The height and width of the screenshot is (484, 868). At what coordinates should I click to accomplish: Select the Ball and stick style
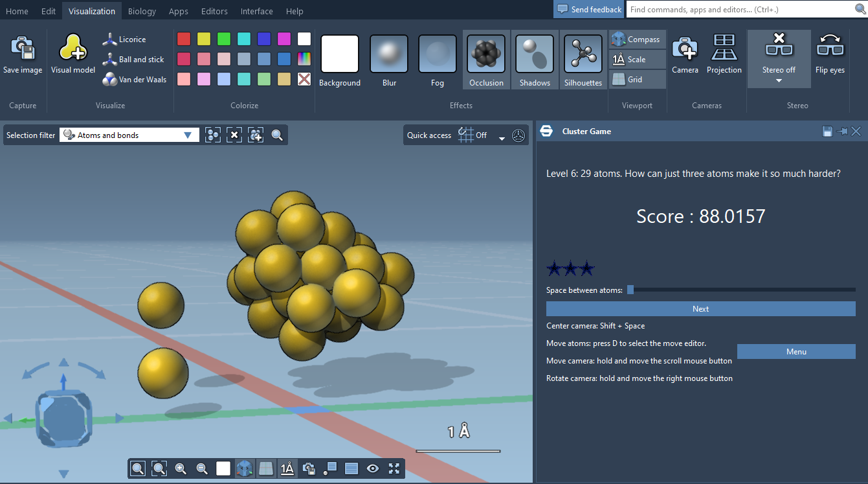pos(133,60)
